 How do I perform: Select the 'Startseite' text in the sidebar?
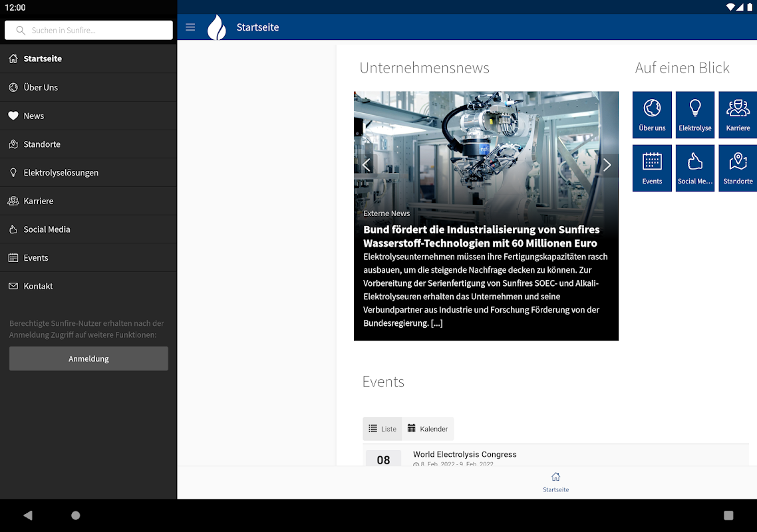point(43,59)
